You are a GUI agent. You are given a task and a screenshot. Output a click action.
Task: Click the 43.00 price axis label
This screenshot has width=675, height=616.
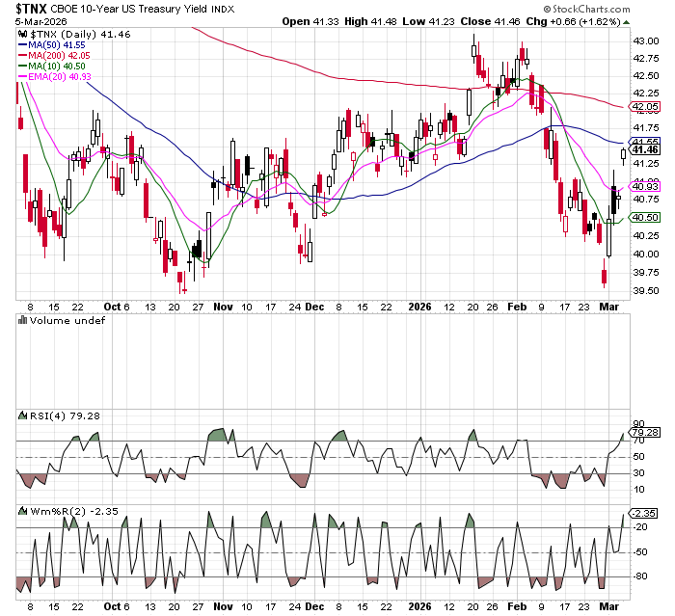pos(646,40)
